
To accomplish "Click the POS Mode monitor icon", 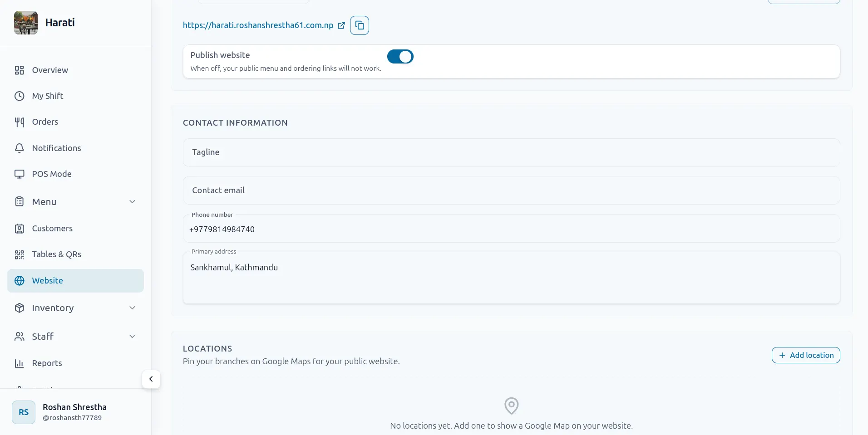I will point(19,174).
